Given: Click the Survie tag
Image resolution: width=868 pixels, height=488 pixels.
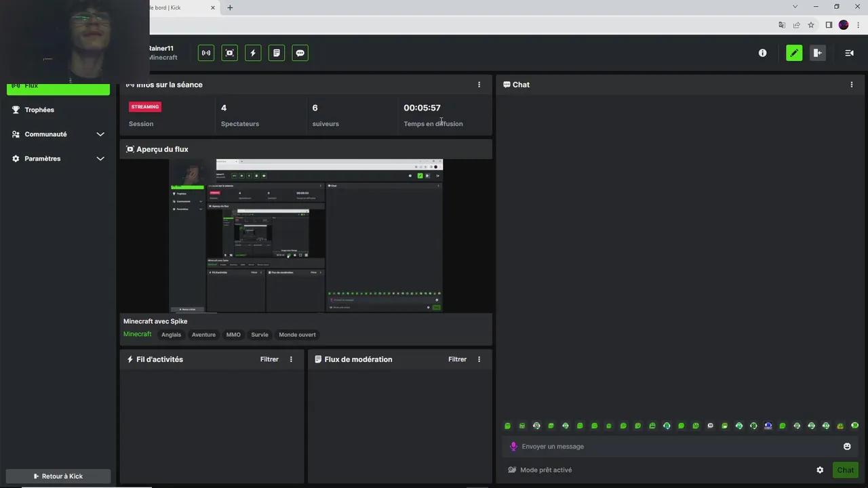Looking at the screenshot, I should (260, 335).
